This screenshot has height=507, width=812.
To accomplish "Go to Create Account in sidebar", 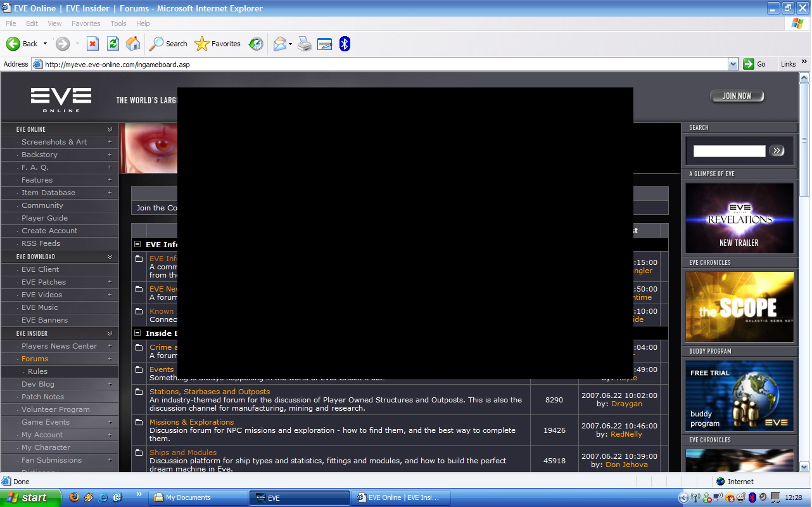I will pyautogui.click(x=49, y=231).
